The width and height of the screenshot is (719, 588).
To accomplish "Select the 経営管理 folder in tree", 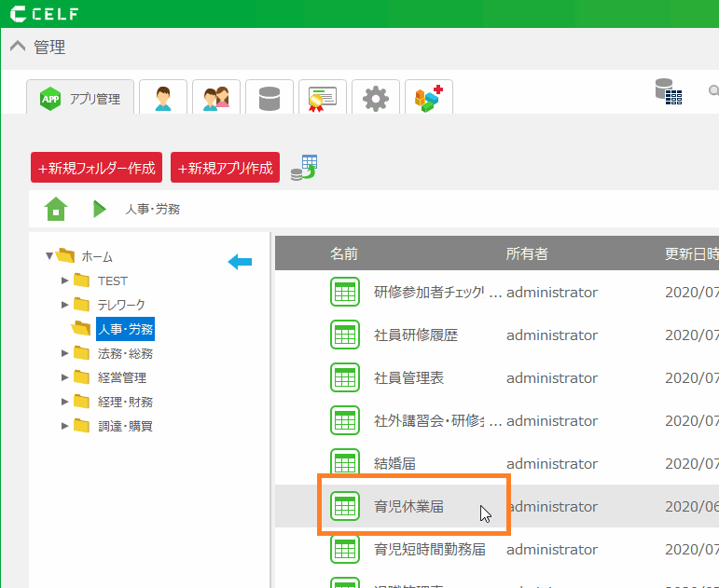I will coord(121,377).
